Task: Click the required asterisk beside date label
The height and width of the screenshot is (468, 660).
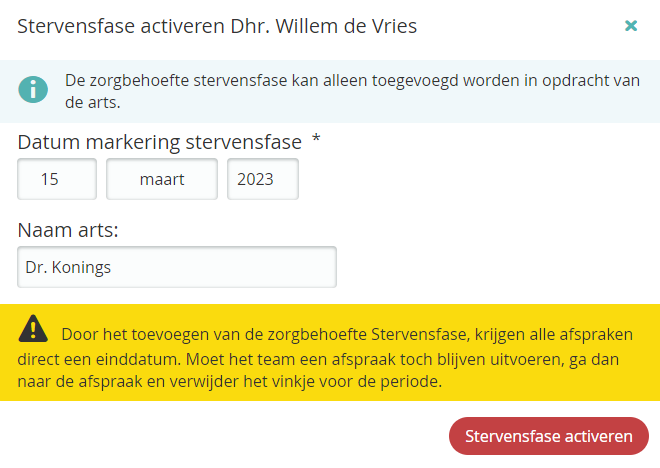Action: tap(316, 140)
